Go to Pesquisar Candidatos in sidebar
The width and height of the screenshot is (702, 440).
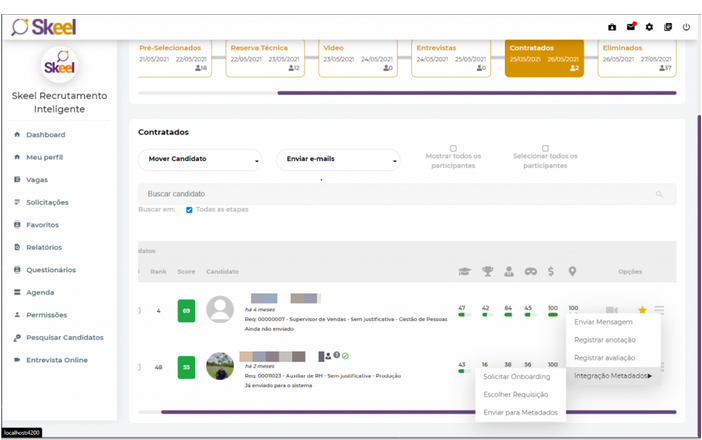pos(64,337)
